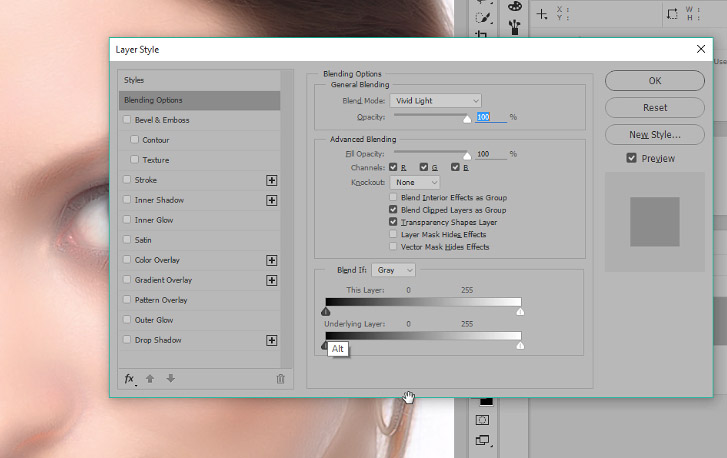
Task: Click the styles list vertical scrollbar
Action: [x=287, y=219]
